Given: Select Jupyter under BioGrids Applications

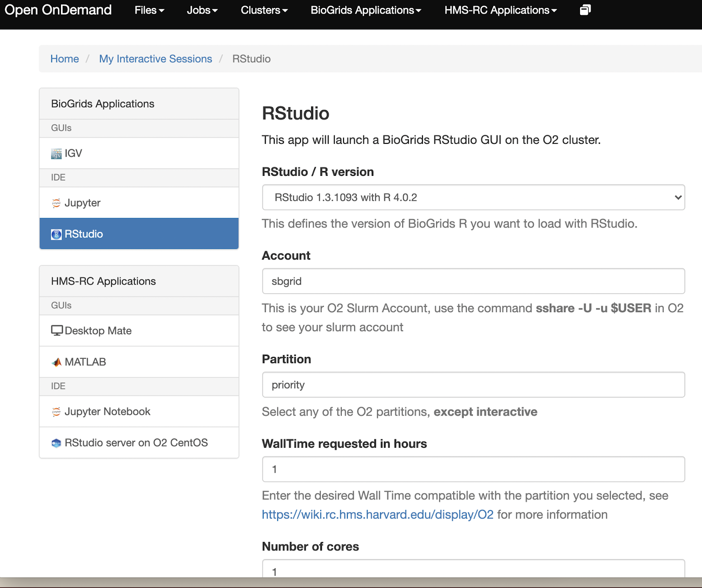Looking at the screenshot, I should (139, 203).
